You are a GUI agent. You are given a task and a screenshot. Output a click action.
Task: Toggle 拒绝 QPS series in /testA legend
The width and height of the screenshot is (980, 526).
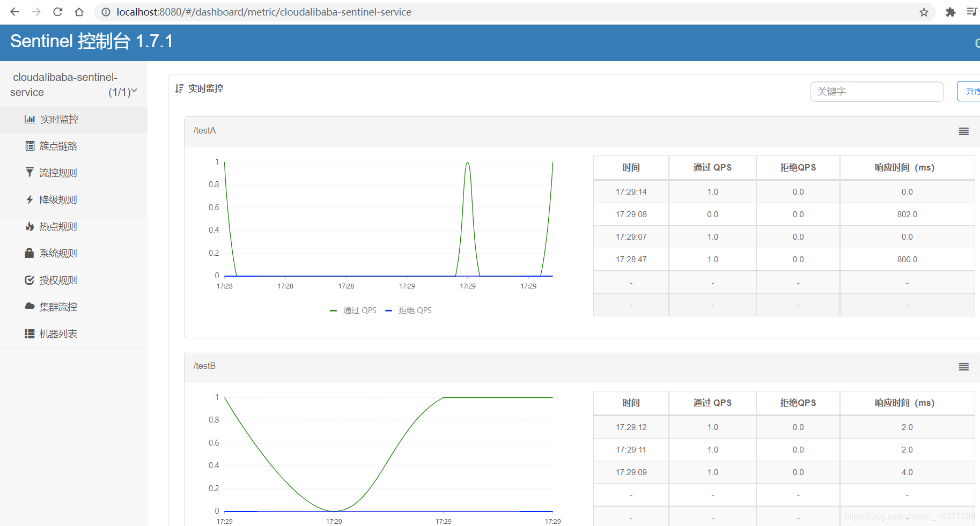(x=409, y=310)
